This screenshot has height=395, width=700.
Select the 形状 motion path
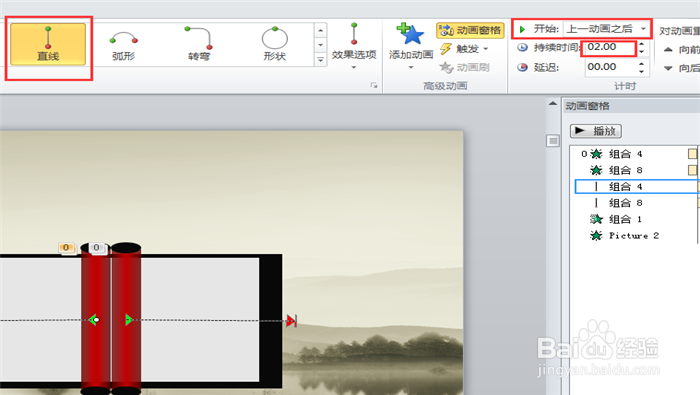coord(275,45)
